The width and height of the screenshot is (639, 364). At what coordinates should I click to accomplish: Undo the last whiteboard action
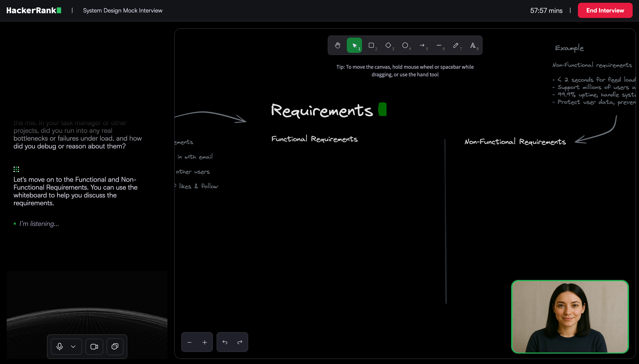point(225,342)
